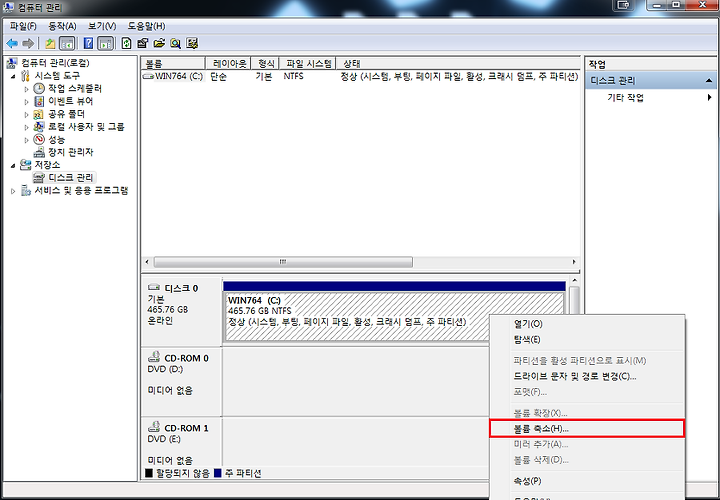This screenshot has width=720, height=500.
Task: Select WIN764 (C:) row in volume list
Action: pos(360,76)
